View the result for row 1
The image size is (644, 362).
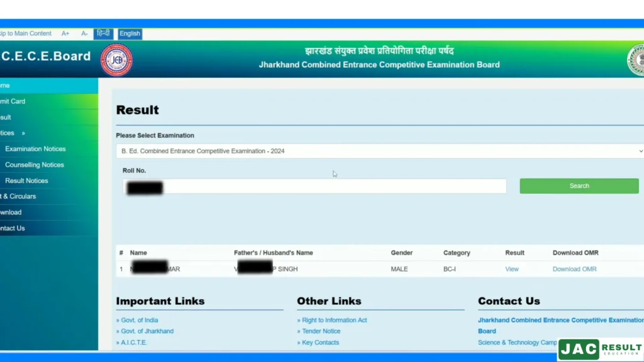[512, 269]
